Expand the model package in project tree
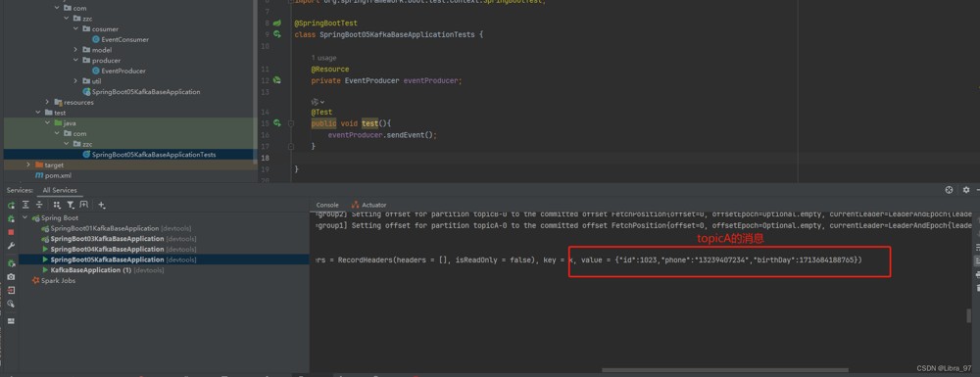Image resolution: width=980 pixels, height=377 pixels. [75, 50]
